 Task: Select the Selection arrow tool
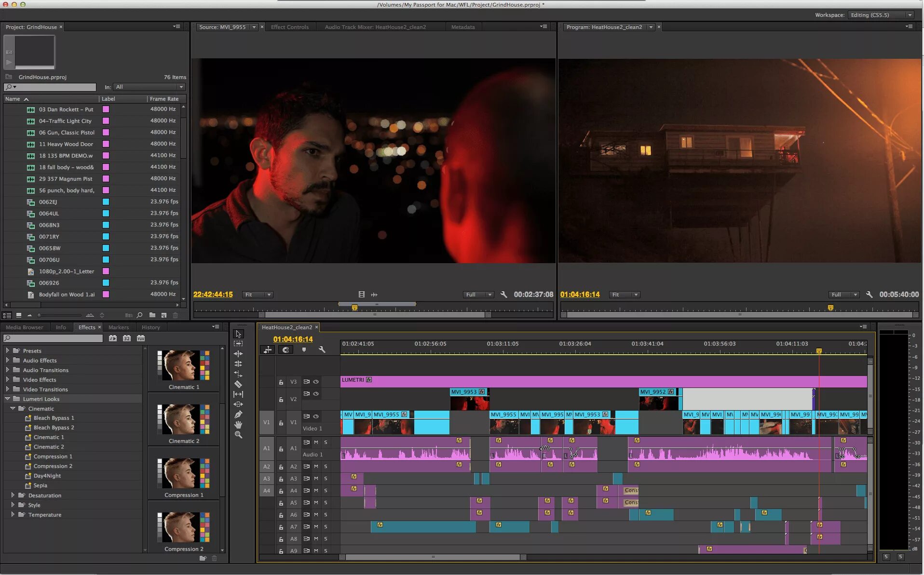click(x=238, y=334)
